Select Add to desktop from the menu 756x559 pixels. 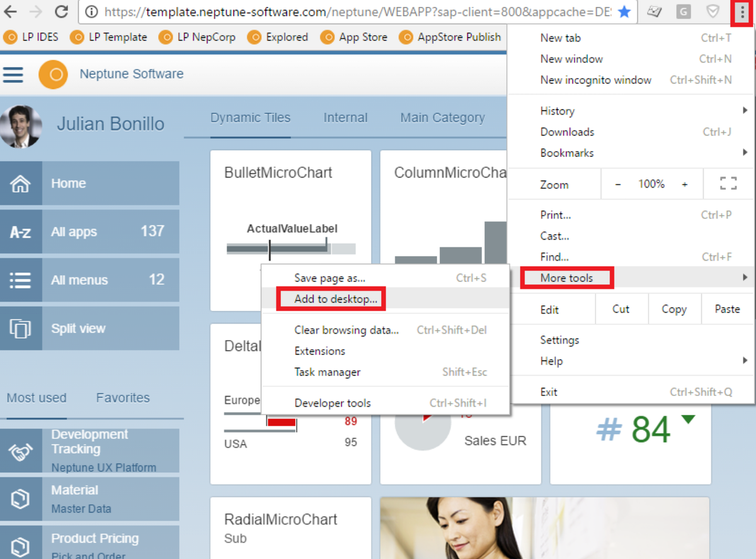coord(330,298)
